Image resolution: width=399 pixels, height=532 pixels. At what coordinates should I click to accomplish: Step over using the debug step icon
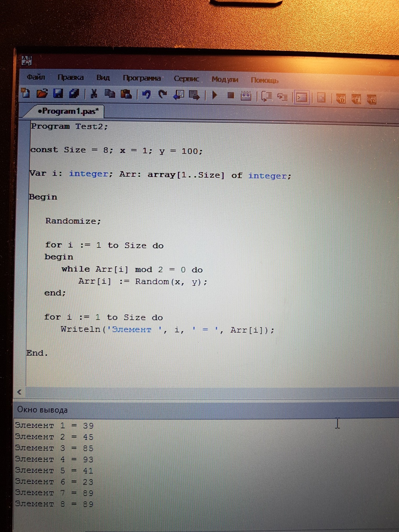click(267, 97)
